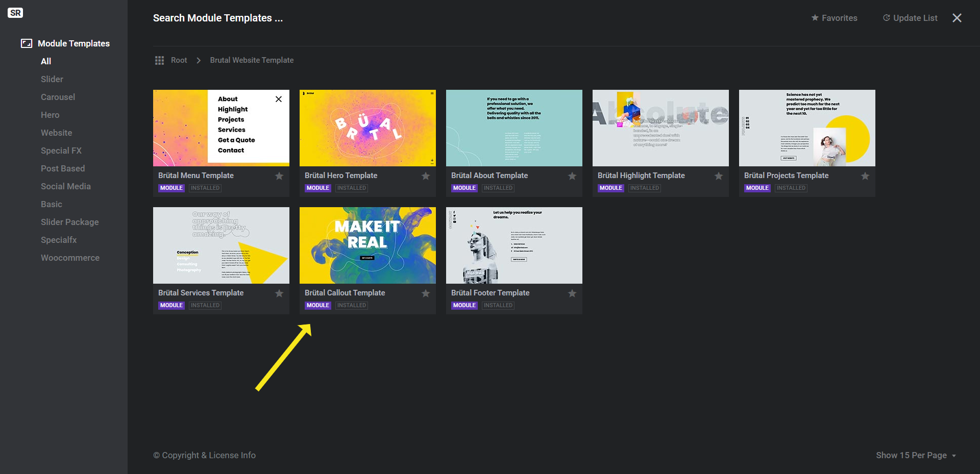The image size is (980, 474).
Task: Open the Brütal Projects Template thumbnail
Action: click(807, 128)
